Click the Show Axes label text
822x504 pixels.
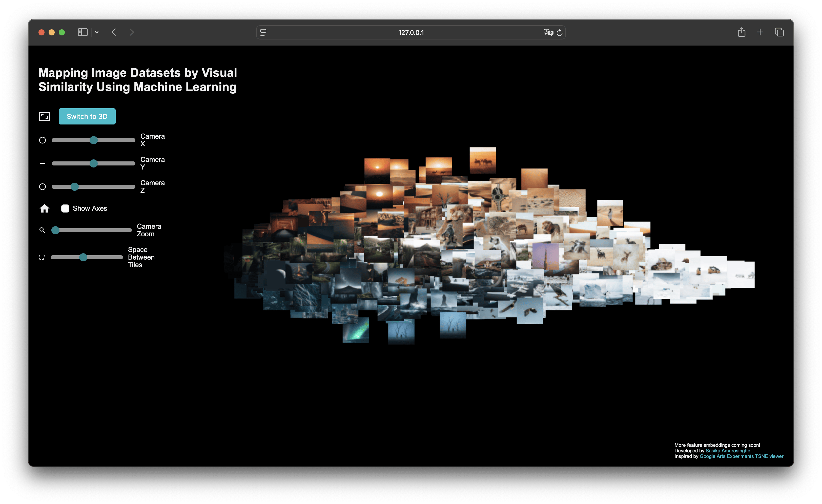(x=90, y=208)
